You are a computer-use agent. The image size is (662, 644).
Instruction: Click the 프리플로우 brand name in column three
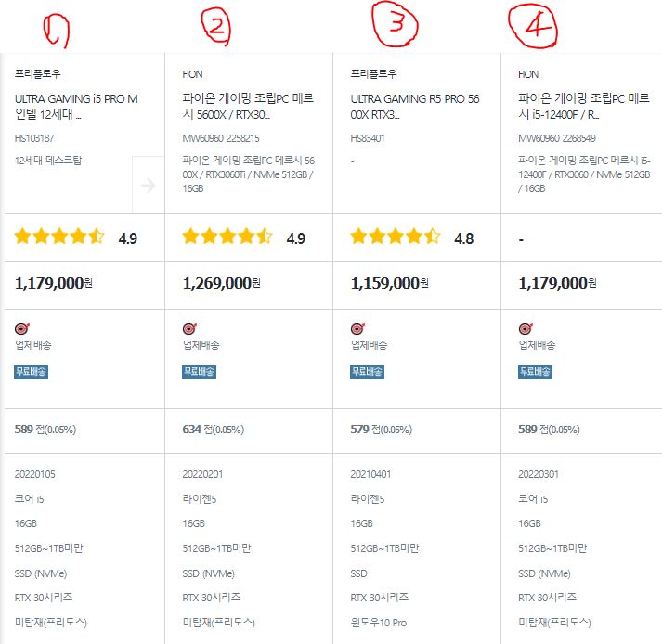click(373, 74)
